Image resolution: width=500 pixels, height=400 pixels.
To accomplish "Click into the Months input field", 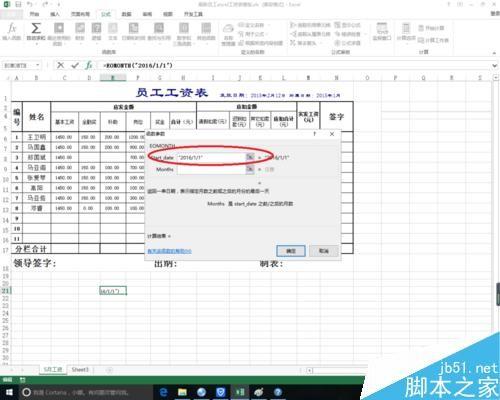I will [x=211, y=169].
